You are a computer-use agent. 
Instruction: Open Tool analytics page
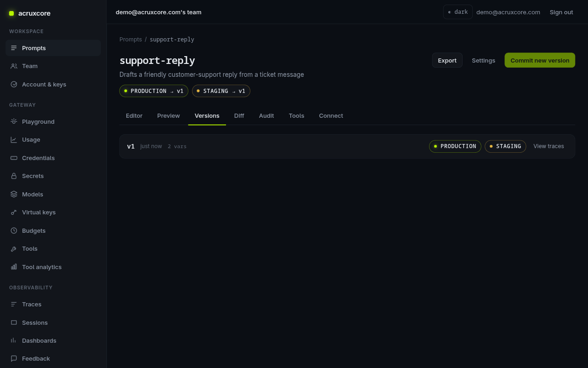(53, 267)
